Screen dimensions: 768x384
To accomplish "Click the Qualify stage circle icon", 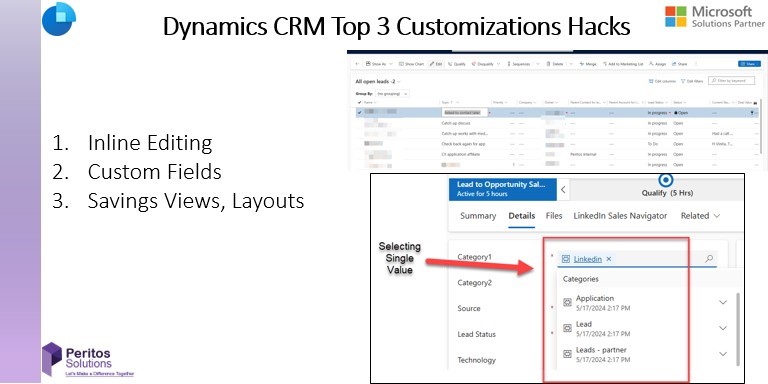I will [666, 179].
